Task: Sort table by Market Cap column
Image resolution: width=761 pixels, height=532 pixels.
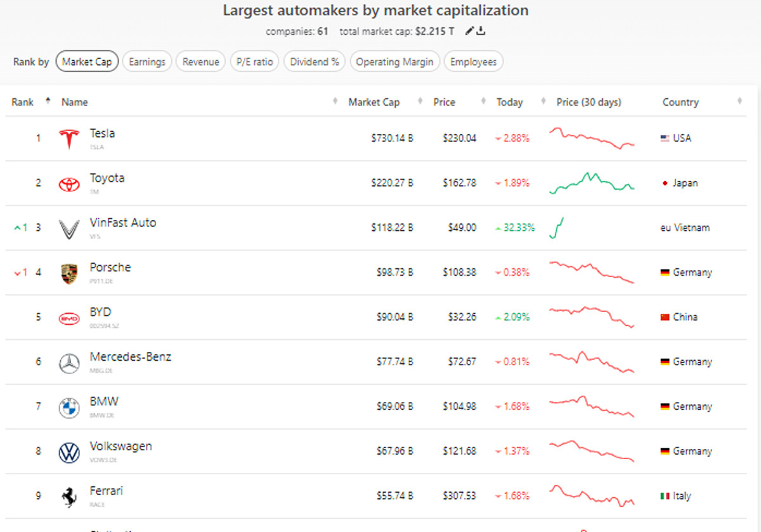Action: point(374,102)
